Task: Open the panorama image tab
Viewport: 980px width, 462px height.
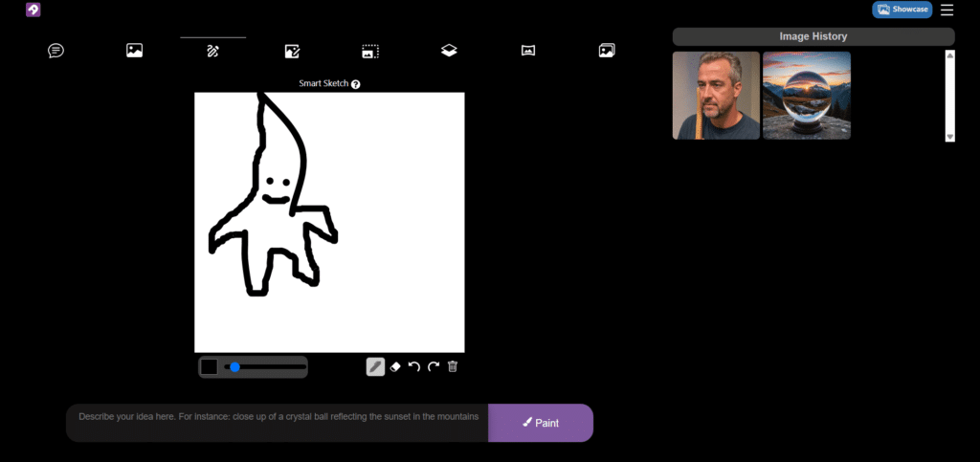Action: coord(528,51)
